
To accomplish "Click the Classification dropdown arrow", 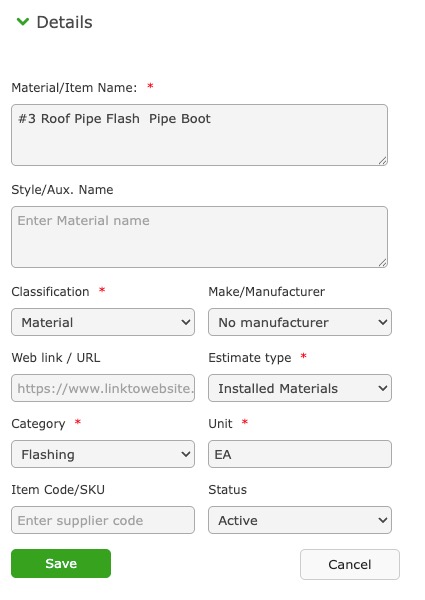I will pyautogui.click(x=186, y=322).
